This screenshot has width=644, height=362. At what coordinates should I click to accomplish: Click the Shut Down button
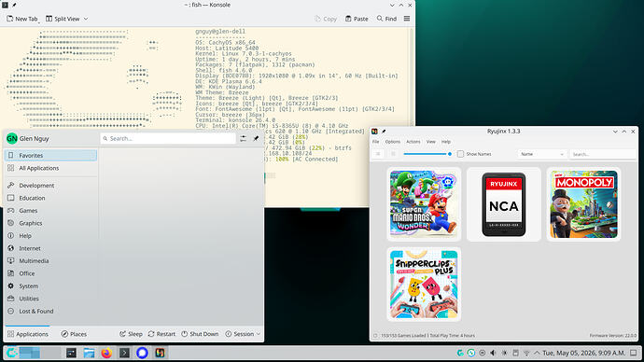point(200,334)
